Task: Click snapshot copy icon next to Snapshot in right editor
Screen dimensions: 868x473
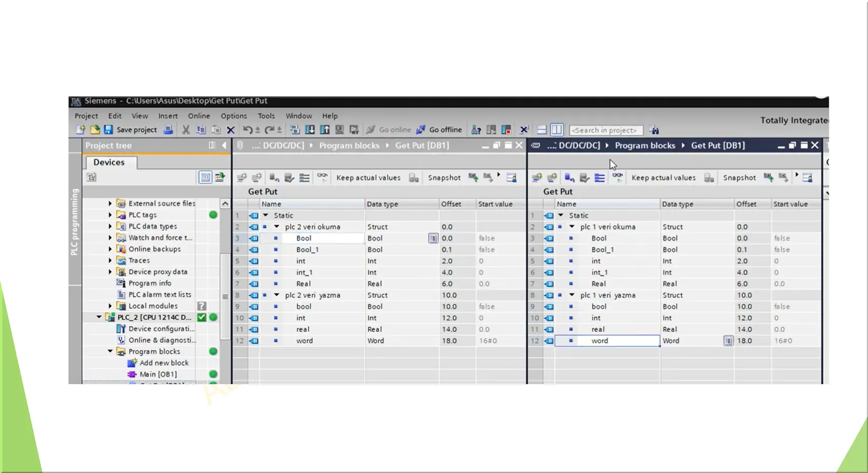Action: (768, 177)
